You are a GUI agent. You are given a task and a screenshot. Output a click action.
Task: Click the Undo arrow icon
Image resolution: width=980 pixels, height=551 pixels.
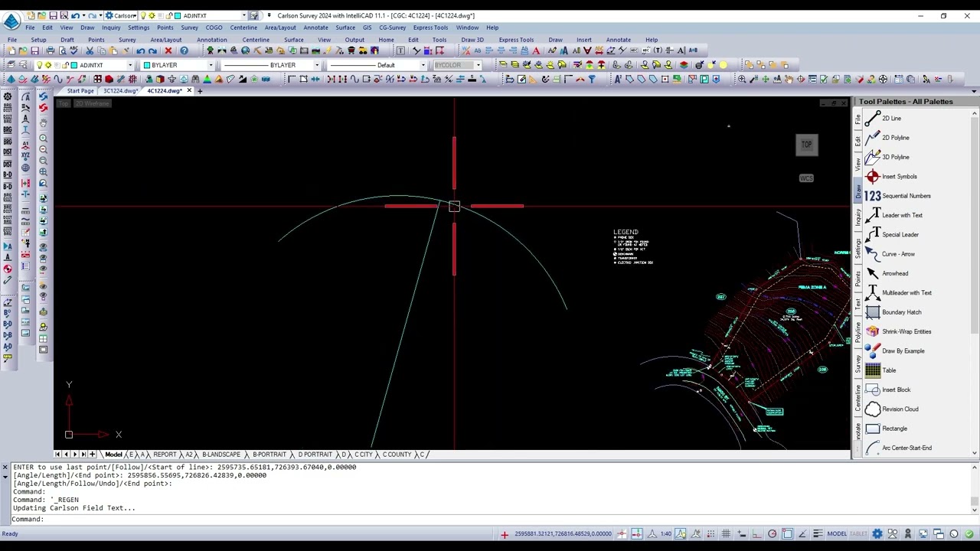coord(141,51)
